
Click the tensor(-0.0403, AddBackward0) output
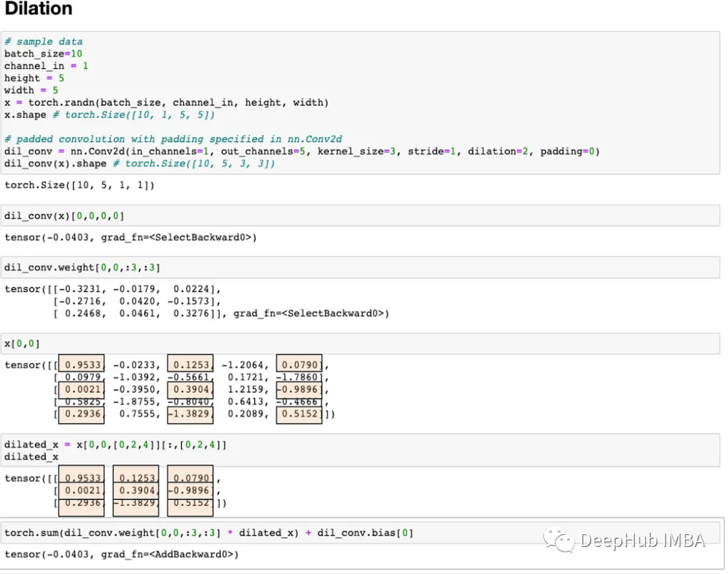coord(121,554)
